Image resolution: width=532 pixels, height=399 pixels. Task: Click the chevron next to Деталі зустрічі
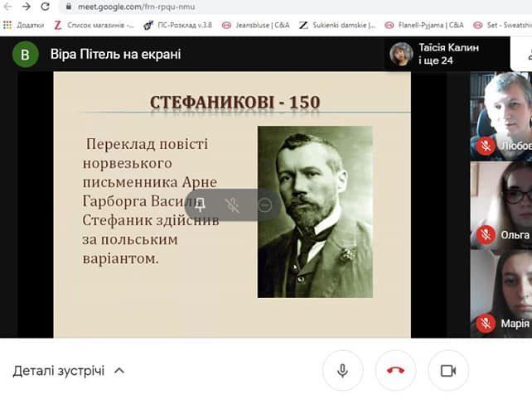pyautogui.click(x=119, y=371)
